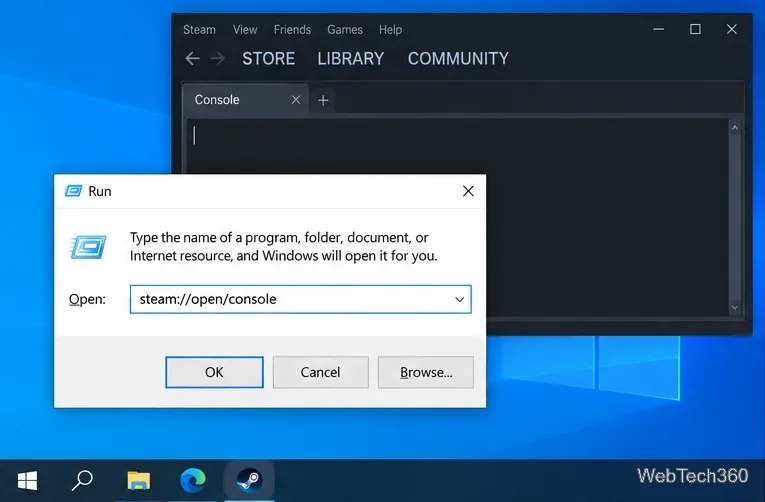The width and height of the screenshot is (765, 502).
Task: Go to the STORE section
Action: point(268,59)
